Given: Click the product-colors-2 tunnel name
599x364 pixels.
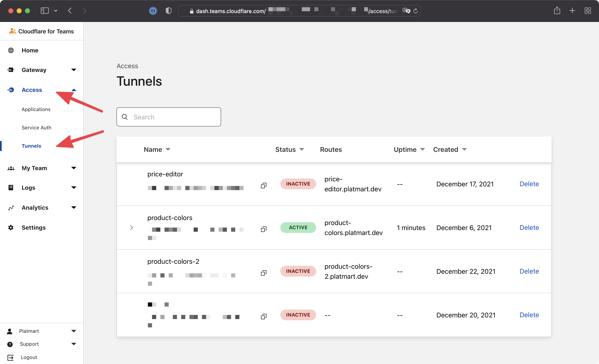Looking at the screenshot, I should tap(173, 261).
